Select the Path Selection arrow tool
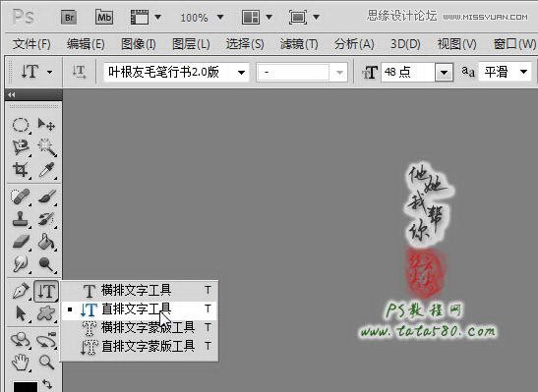 coord(21,313)
